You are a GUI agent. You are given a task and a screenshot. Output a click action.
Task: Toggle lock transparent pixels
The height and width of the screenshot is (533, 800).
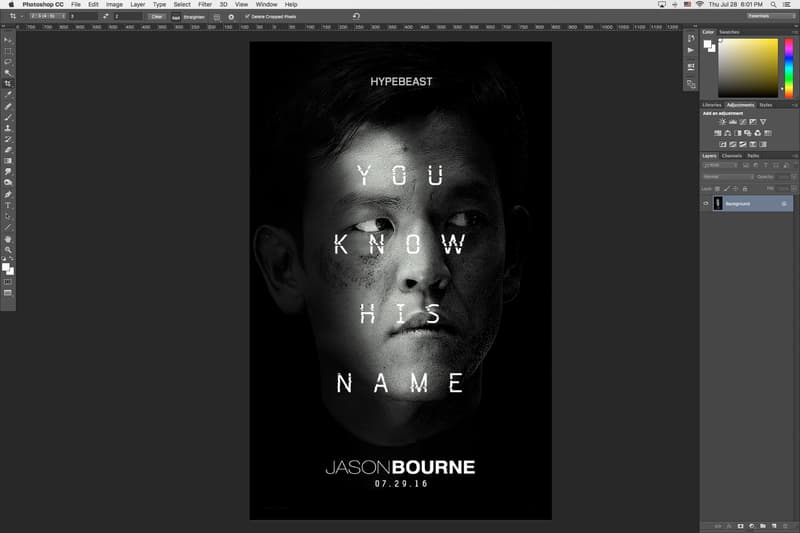tap(717, 189)
